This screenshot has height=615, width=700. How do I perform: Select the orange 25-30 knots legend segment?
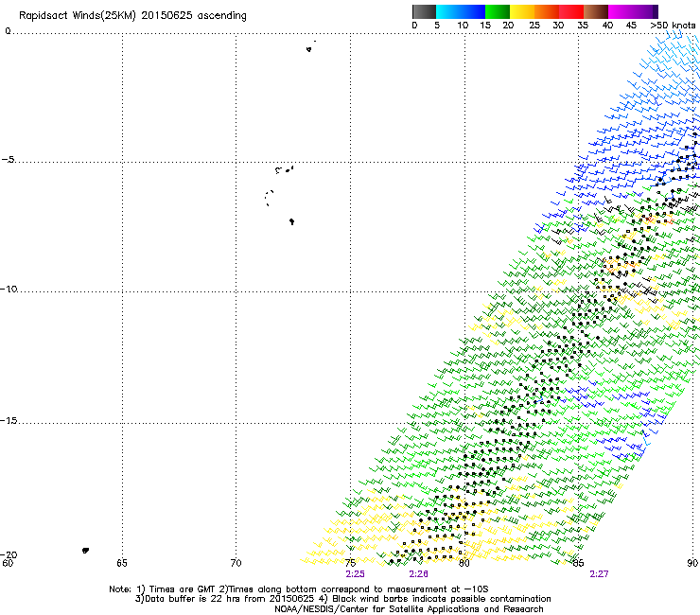547,11
